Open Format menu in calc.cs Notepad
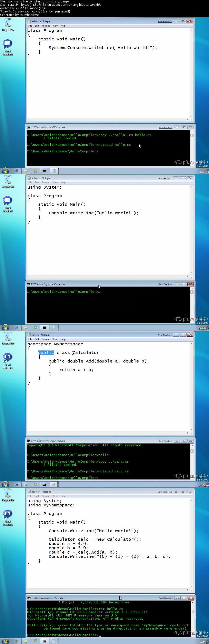The height and width of the screenshot is (644, 209). click(46, 339)
